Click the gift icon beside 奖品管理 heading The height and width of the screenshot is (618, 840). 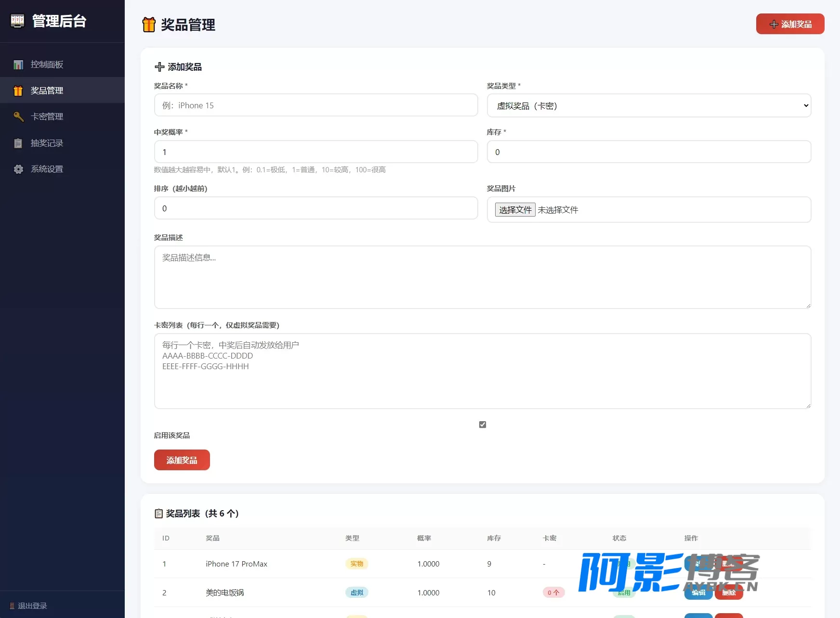149,25
